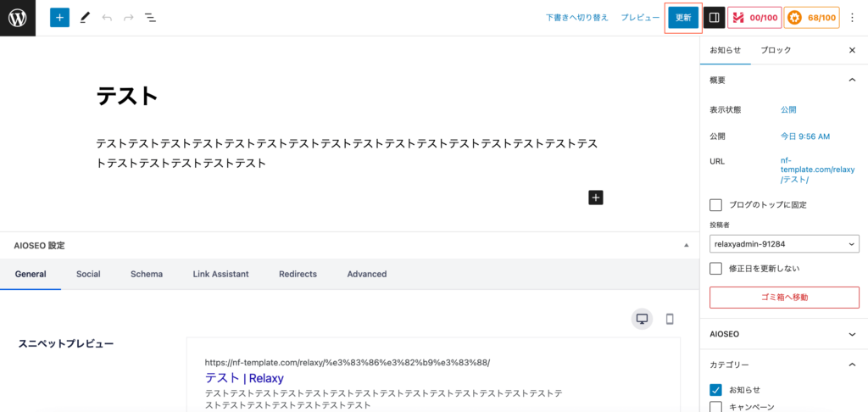This screenshot has height=412, width=868.
Task: Check the キャンペーン category checkbox
Action: 715,407
